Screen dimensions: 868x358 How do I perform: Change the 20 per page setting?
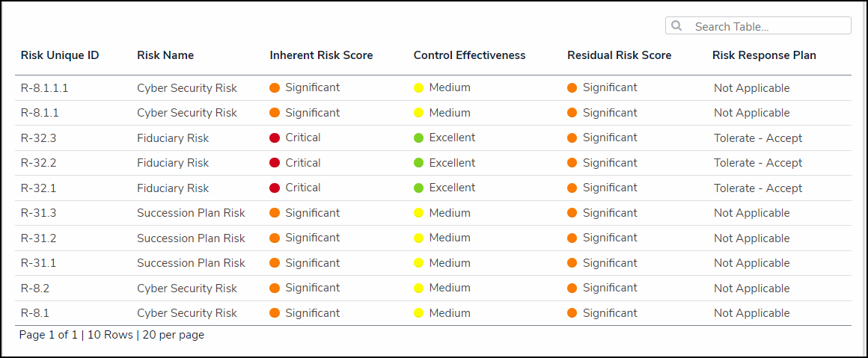[173, 335]
